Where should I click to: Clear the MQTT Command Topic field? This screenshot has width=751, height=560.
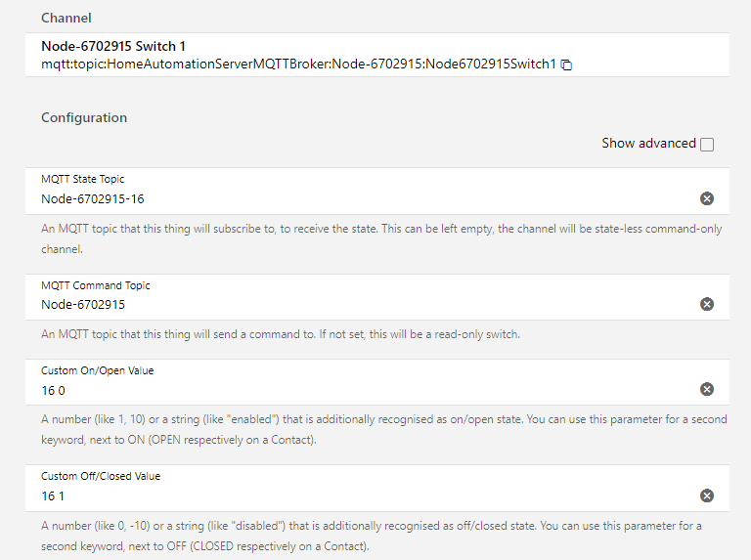point(707,304)
